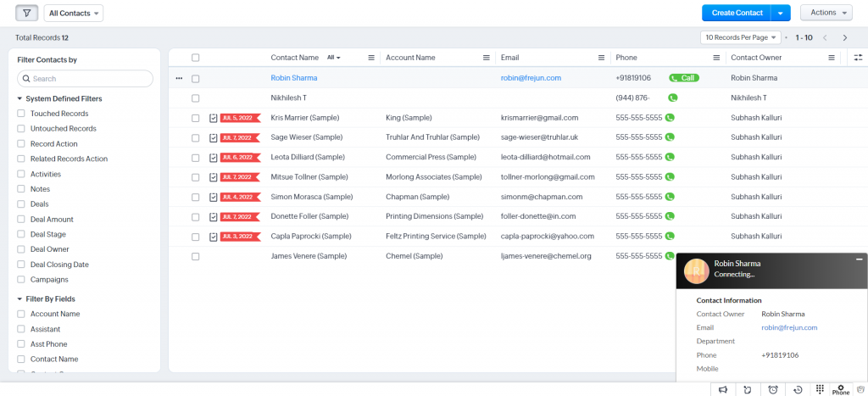Image resolution: width=868 pixels, height=396 pixels.
Task: Open the Contact Owner column menu icon
Action: [831, 58]
